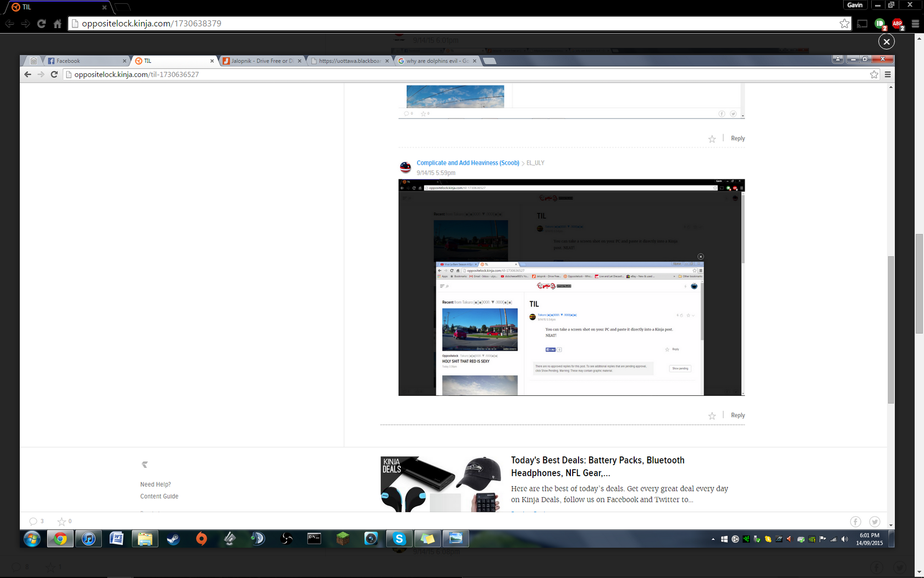Open the outer Chrome hamburger menu
924x578 pixels.
(915, 24)
